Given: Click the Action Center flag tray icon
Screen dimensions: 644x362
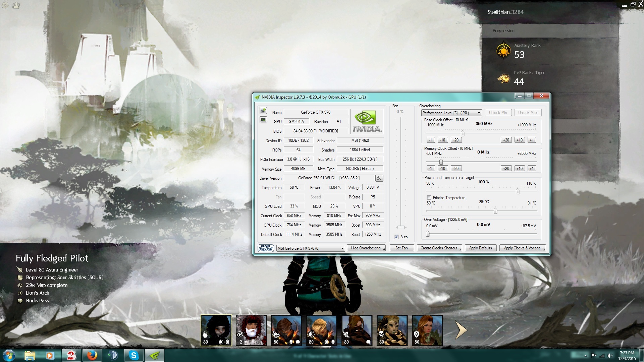Looking at the screenshot, I should click(x=594, y=356).
